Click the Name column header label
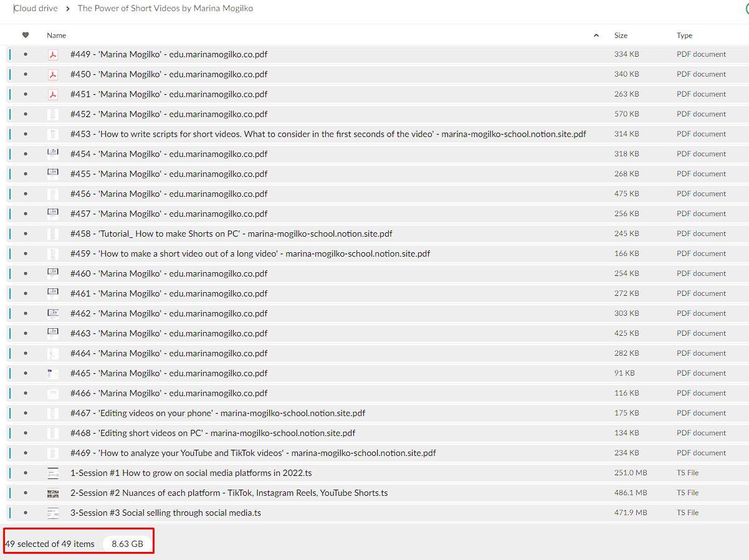 [56, 36]
